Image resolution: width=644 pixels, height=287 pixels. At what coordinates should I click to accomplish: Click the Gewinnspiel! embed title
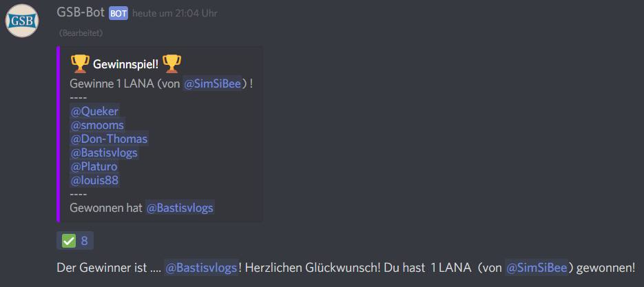pyautogui.click(x=125, y=64)
